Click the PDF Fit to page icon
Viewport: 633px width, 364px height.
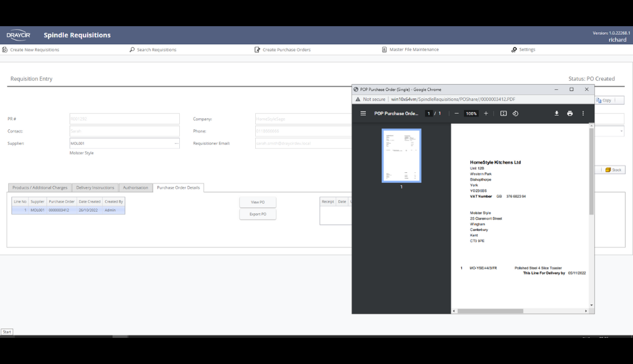tap(504, 113)
